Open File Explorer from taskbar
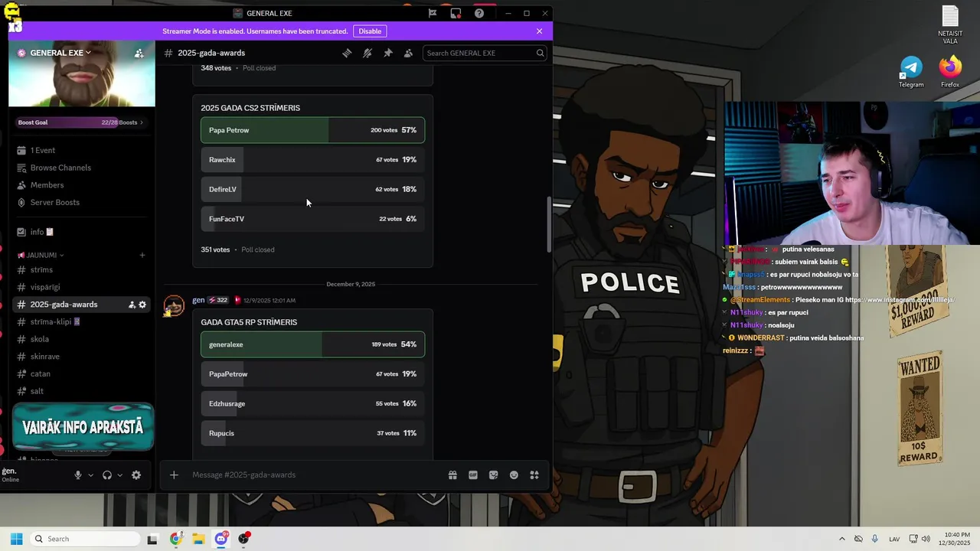 [x=198, y=539]
